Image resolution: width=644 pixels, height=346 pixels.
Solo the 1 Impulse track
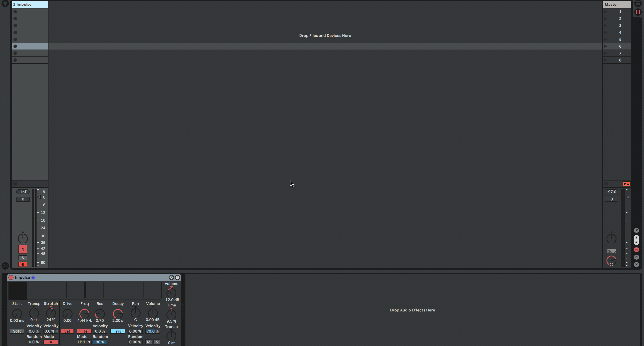click(23, 258)
